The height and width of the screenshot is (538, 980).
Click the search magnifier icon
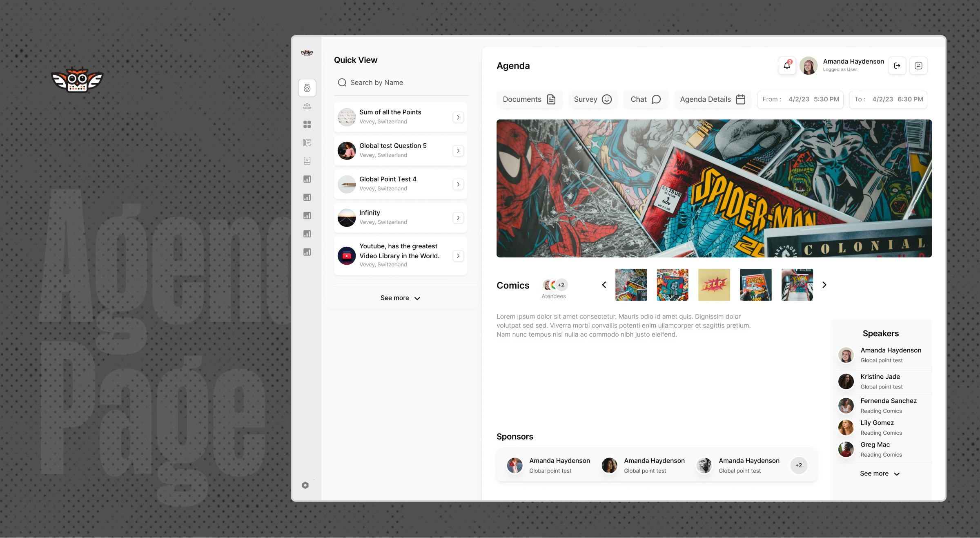[x=342, y=83]
